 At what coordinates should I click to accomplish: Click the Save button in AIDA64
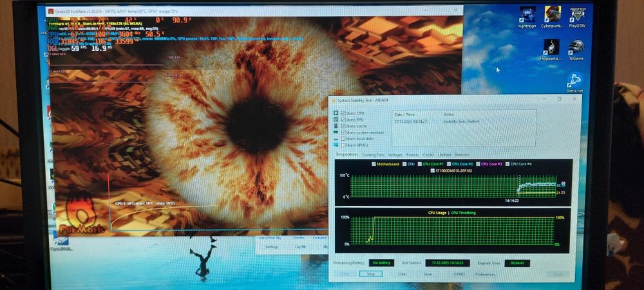428,274
